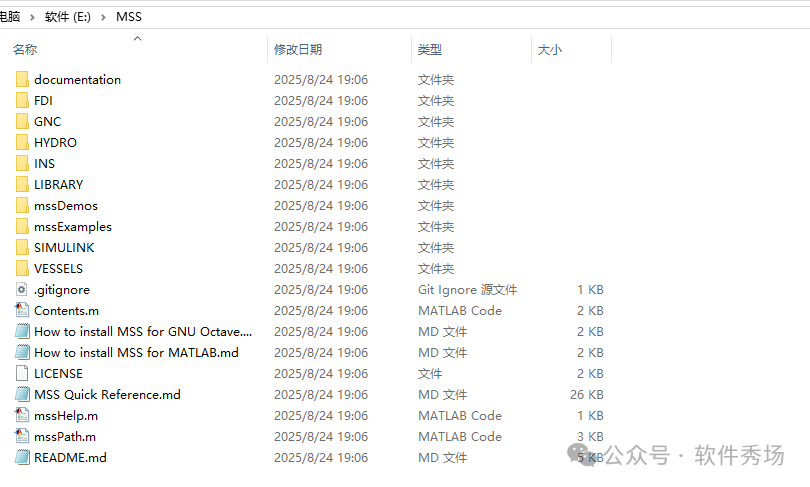Sort by the 类型 column header
Screen dimensions: 810x487
click(430, 50)
